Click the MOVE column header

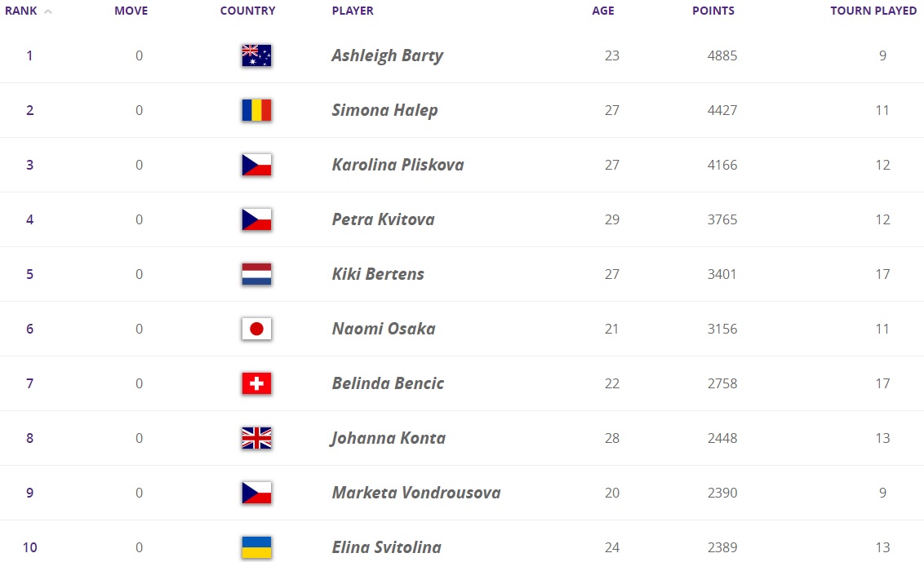pos(131,11)
